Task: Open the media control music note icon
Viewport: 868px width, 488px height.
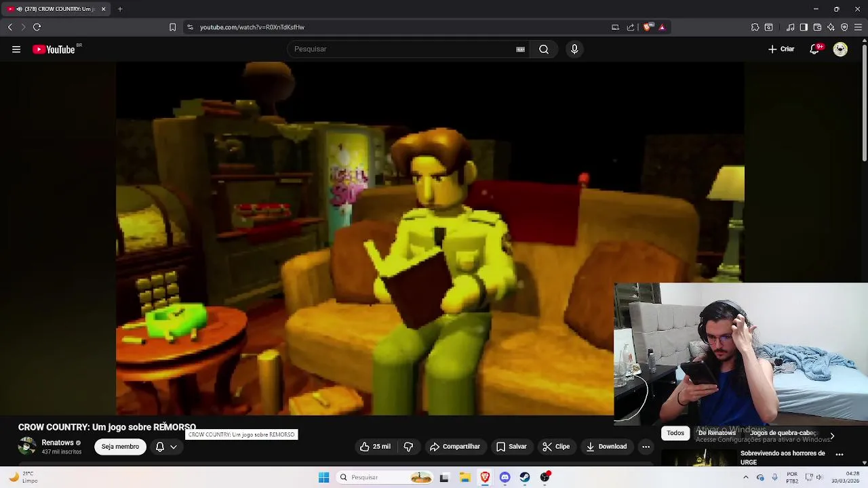Action: [x=790, y=27]
